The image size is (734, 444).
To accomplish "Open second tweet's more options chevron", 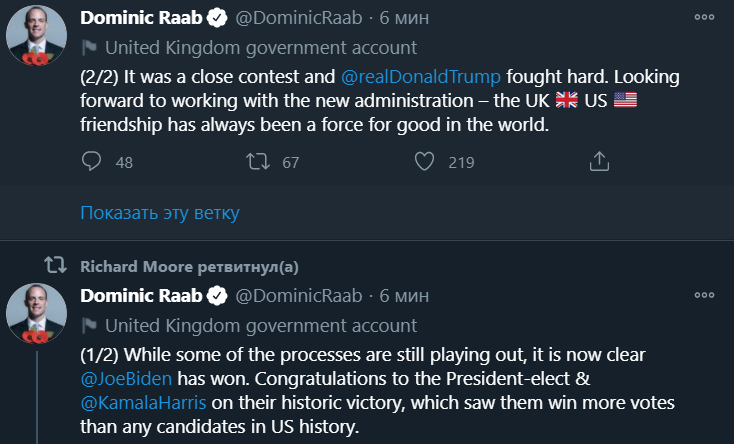I will [x=705, y=295].
